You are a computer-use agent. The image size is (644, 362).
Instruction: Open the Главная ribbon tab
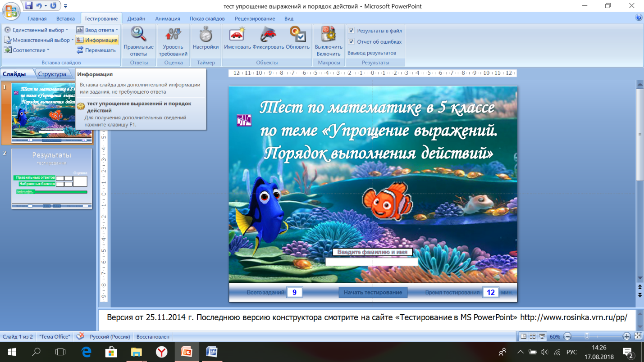click(37, 18)
